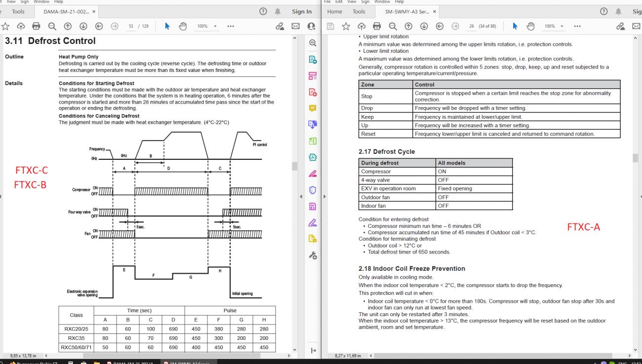Print the DAMA-SM-21-002 document in left window
Viewport: 642px width, 364px height.
click(37, 26)
